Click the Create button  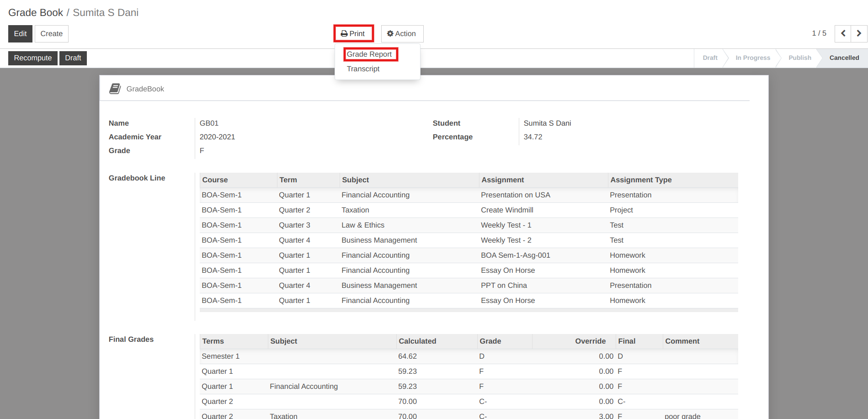[x=52, y=33]
